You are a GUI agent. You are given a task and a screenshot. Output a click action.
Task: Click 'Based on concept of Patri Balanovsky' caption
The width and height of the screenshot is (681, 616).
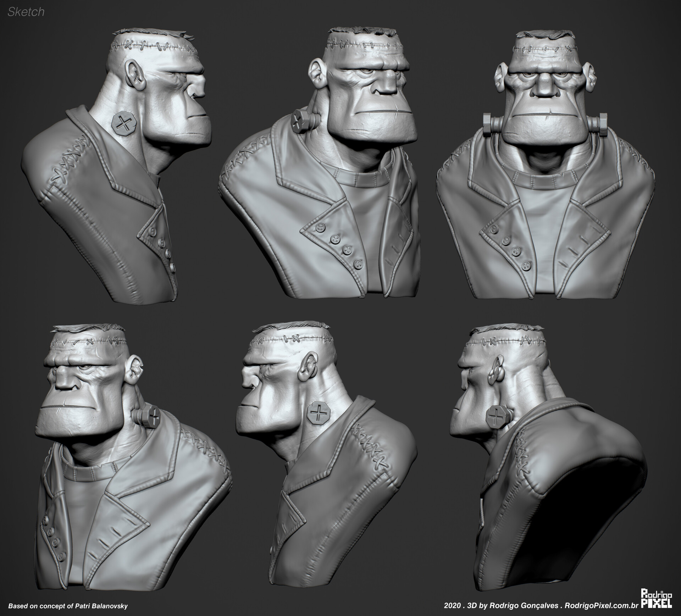coord(68,606)
